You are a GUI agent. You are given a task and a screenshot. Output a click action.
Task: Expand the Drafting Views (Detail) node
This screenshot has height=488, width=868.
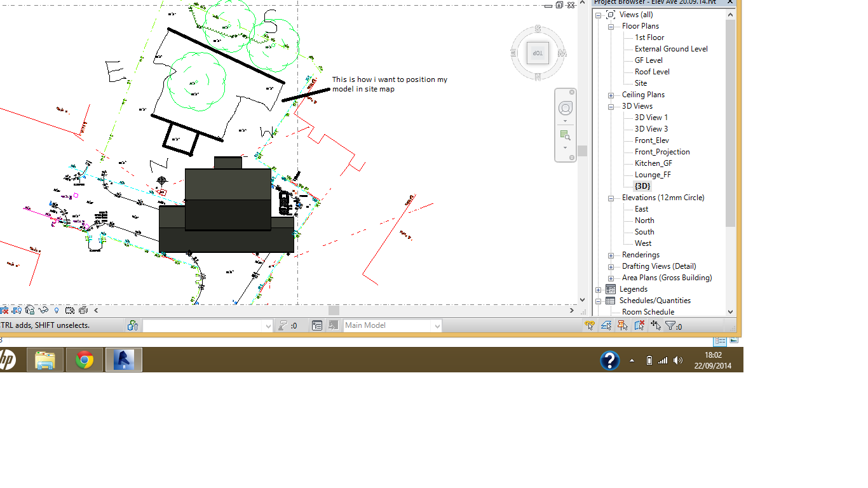point(611,266)
